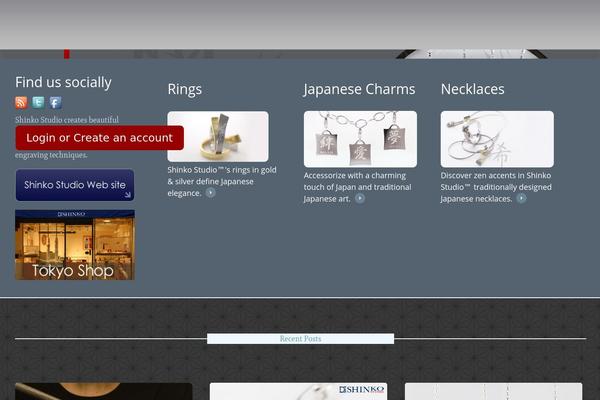
Task: Click the arrow after the Rings description
Action: tap(210, 193)
